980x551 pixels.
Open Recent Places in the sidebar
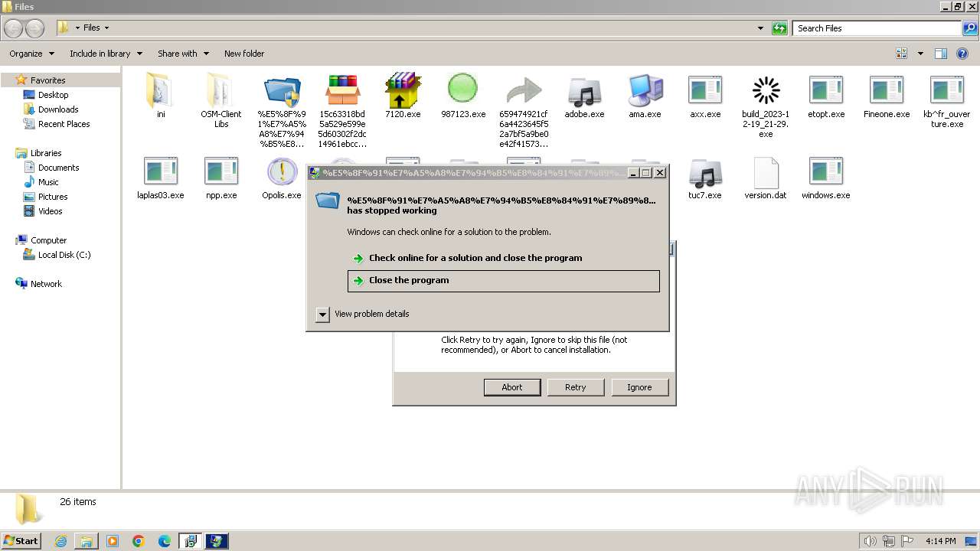[x=64, y=124]
